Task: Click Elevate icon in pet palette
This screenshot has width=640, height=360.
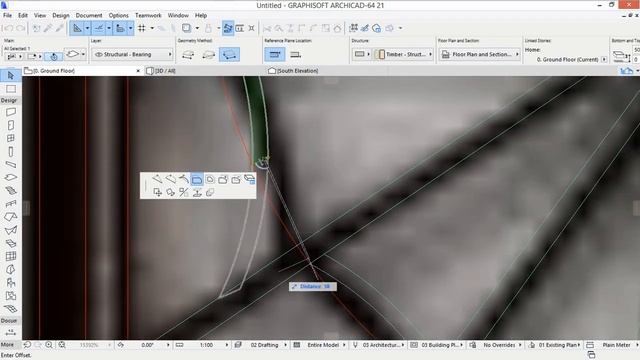Action: point(197,192)
